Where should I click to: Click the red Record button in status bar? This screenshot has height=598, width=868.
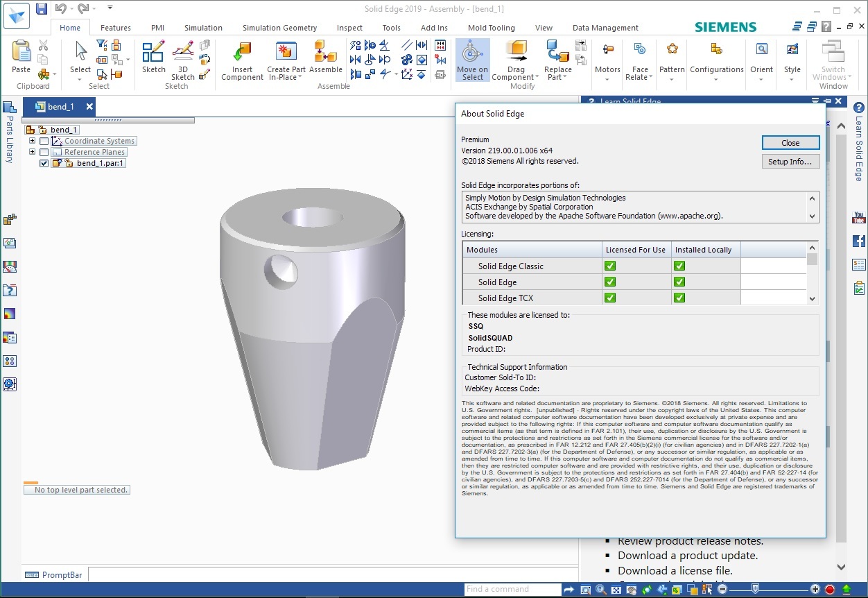pos(830,590)
